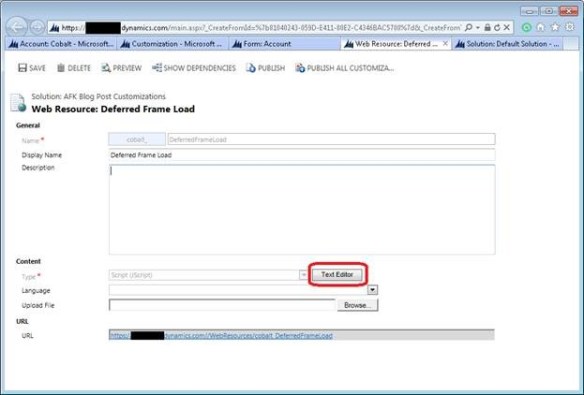The width and height of the screenshot is (584, 395).
Task: Minimize the browser window
Action: (x=529, y=11)
